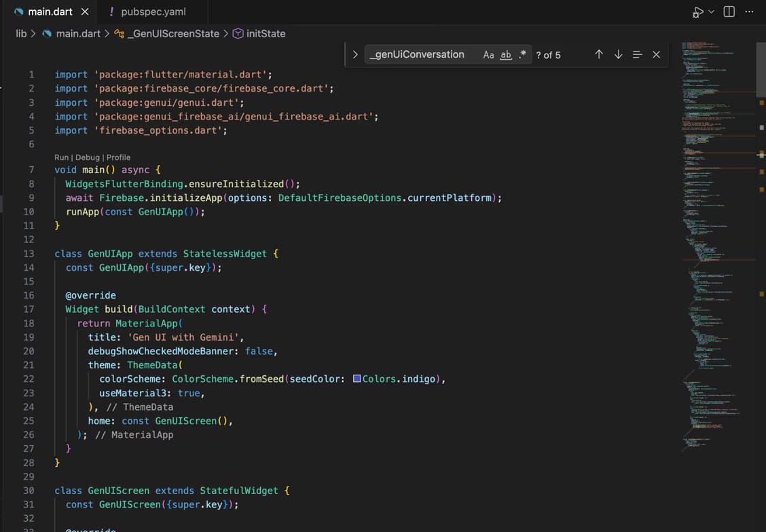Click the Profile CodeLens link above main
Viewport: 766px width, 532px height.
pyautogui.click(x=118, y=157)
